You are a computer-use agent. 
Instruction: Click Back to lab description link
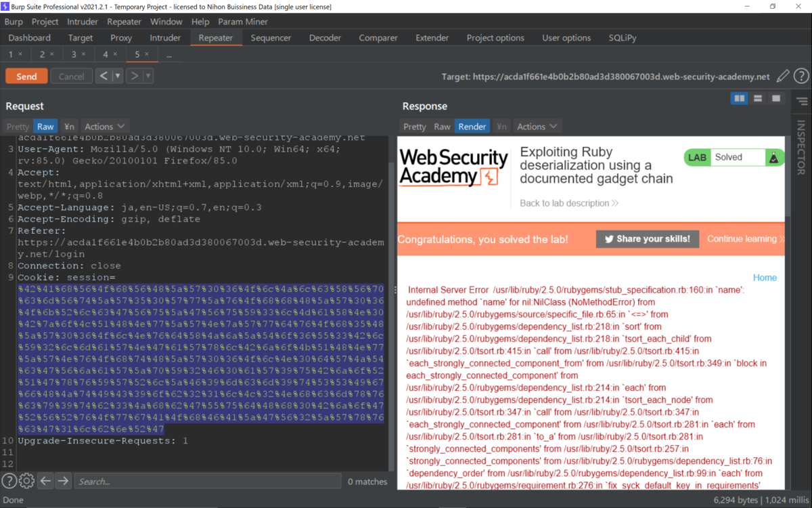[569, 203]
